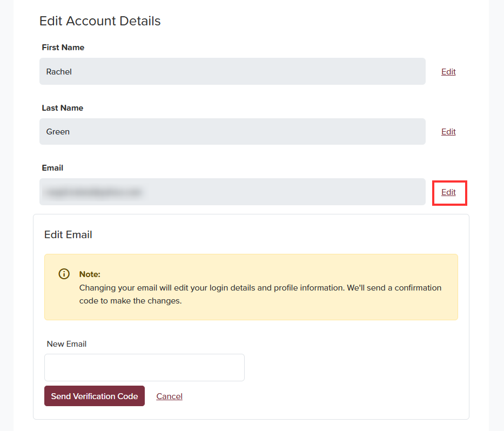This screenshot has height=431, width=504.
Task: Click the Edit Email section heading
Action: coord(68,235)
